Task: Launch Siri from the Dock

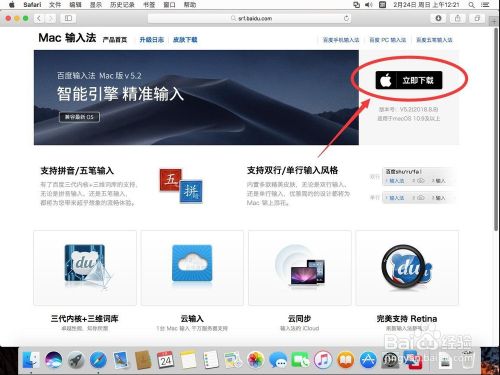Action: 53,360
